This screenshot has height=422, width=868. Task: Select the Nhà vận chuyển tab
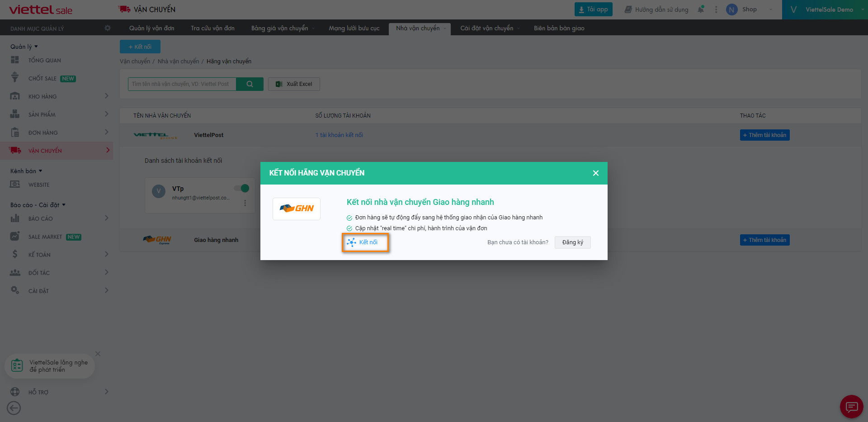(420, 28)
